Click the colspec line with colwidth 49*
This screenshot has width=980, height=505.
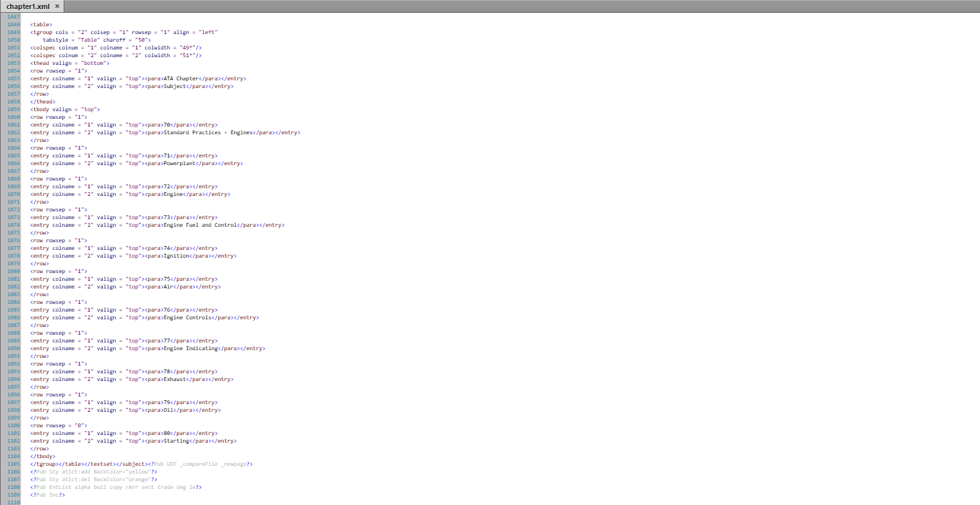[116, 48]
